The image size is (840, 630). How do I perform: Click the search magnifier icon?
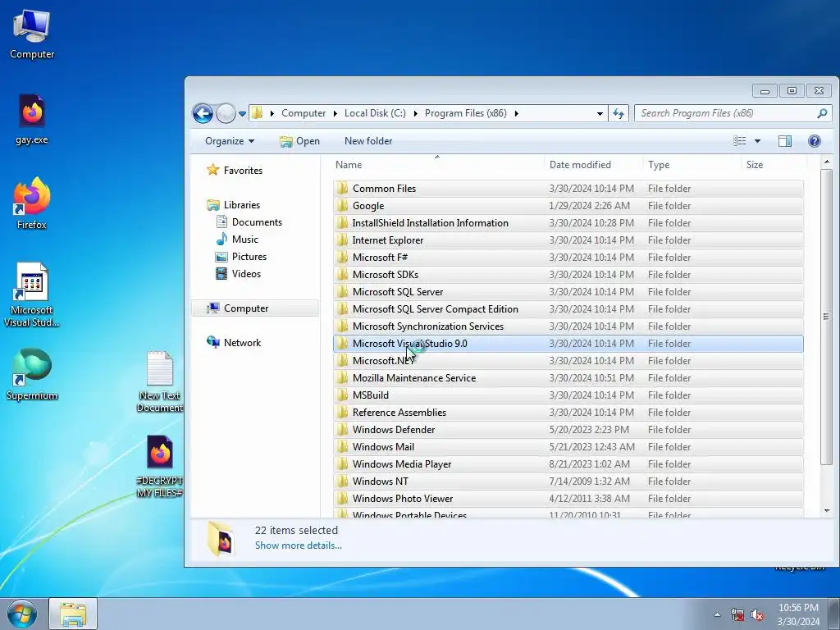coord(822,113)
